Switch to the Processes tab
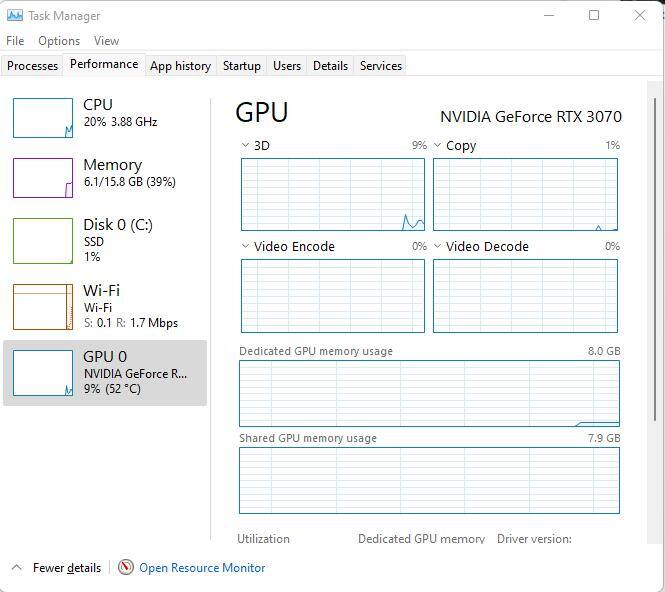 coord(33,66)
